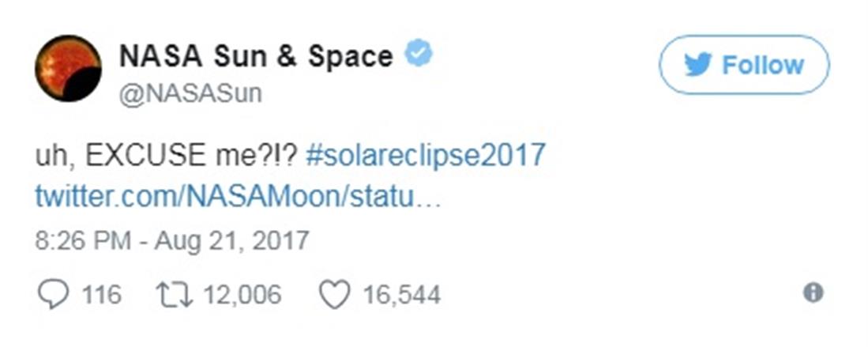Open the tweet info circle icon

coord(813,293)
